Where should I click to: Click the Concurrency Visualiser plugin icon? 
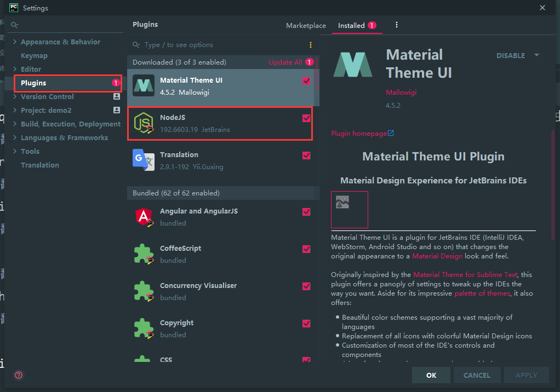click(x=144, y=291)
